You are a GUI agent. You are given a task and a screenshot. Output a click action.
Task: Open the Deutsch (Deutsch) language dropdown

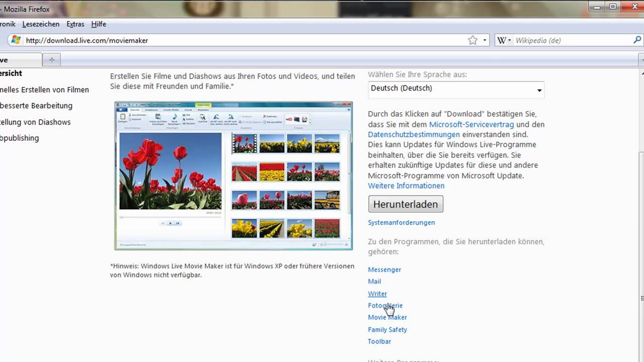tap(456, 89)
